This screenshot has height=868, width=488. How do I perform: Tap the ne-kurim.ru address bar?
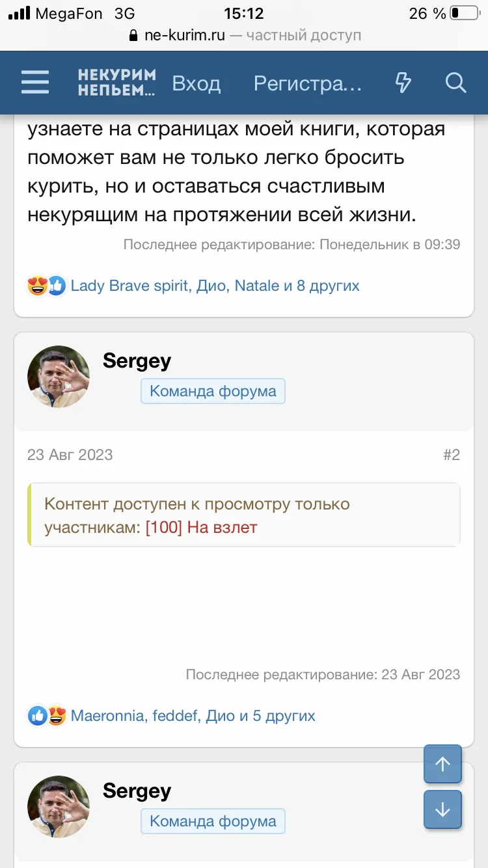pyautogui.click(x=244, y=35)
